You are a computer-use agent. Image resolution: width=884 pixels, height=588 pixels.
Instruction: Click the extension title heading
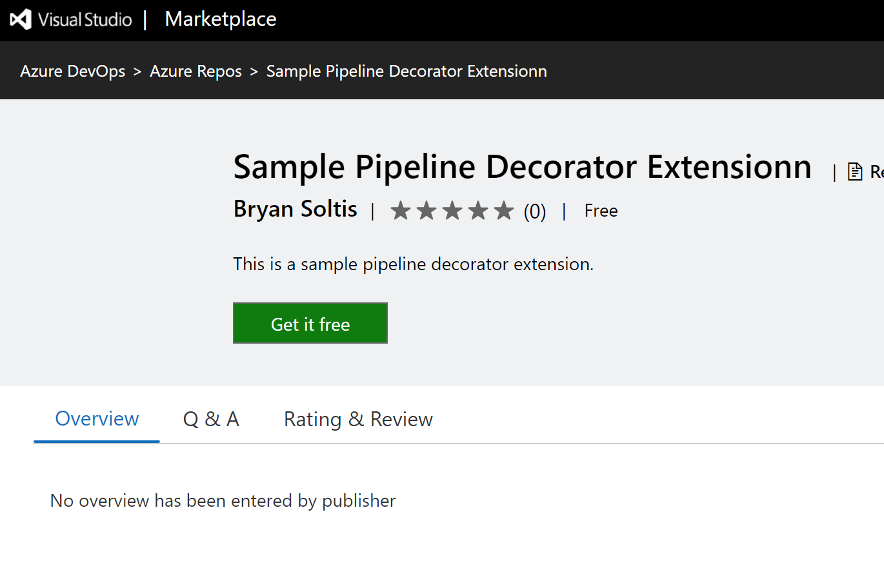(x=522, y=166)
